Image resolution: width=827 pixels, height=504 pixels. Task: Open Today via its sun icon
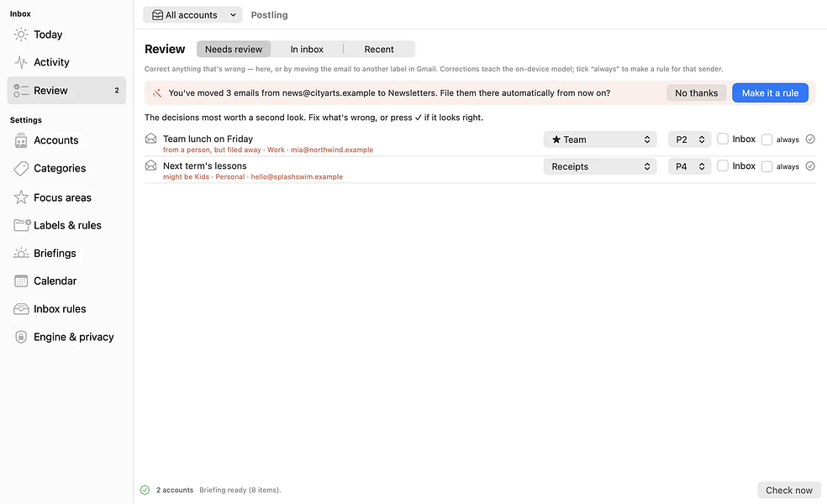tap(21, 34)
